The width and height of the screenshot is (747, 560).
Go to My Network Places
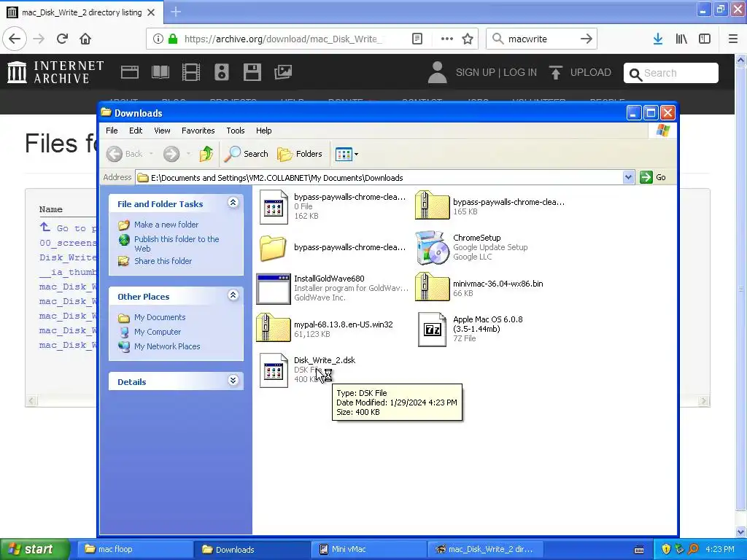[x=167, y=346]
